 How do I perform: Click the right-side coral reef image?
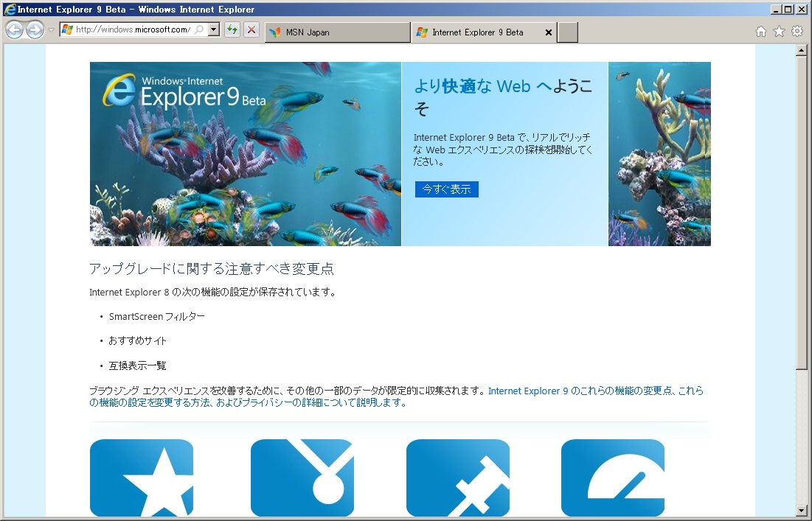659,154
